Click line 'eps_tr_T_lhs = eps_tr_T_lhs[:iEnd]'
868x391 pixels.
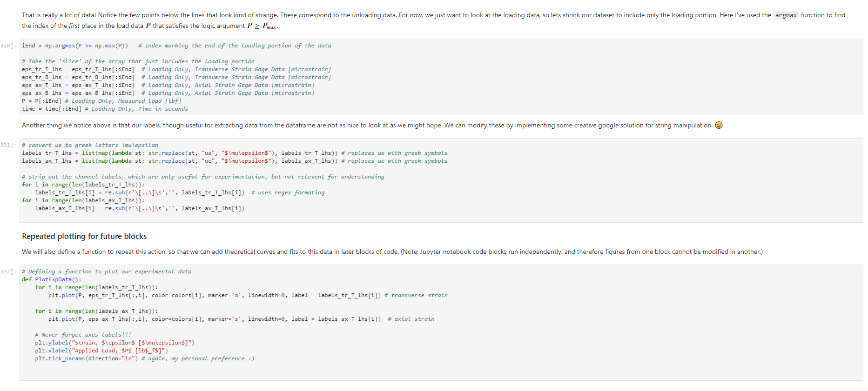click(176, 69)
